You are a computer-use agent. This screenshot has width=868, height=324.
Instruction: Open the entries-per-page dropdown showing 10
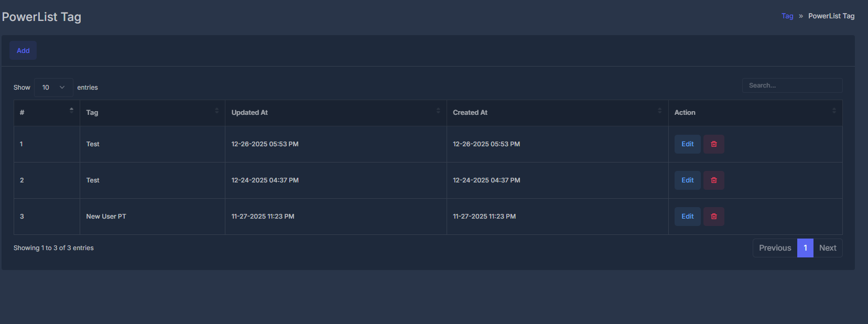point(53,88)
